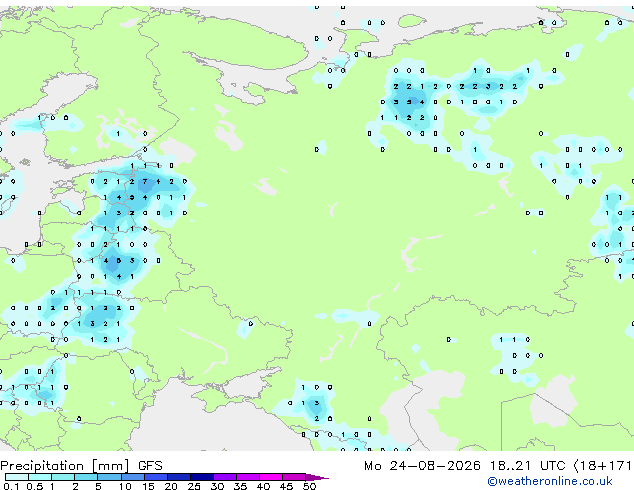Click the 'Precipitation [mm] GFS' title text

click(x=81, y=466)
